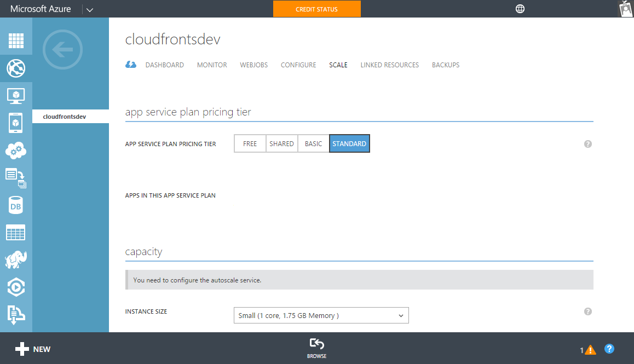Open Service Bus icon at sidebar bottom

[16, 315]
